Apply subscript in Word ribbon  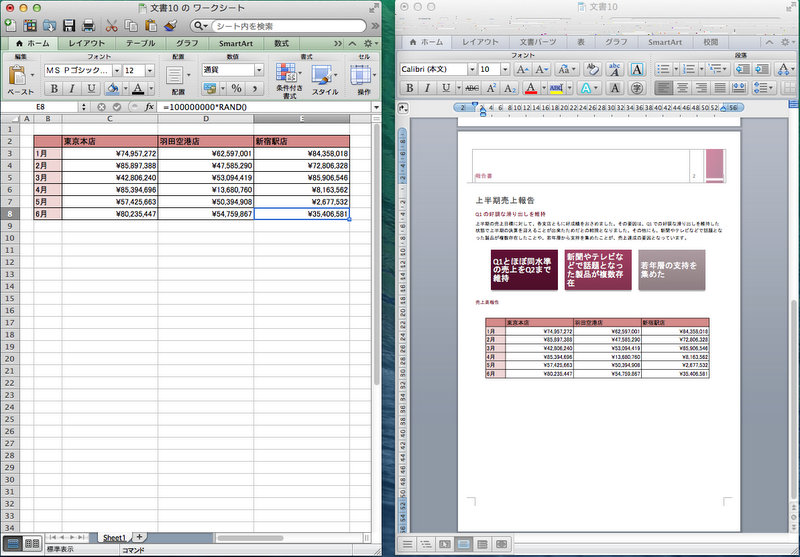(509, 88)
